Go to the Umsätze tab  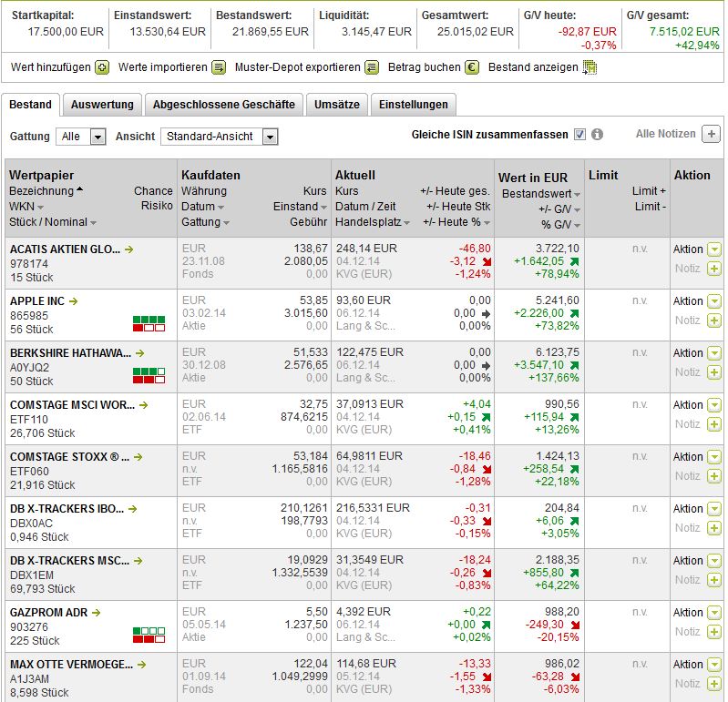click(337, 105)
